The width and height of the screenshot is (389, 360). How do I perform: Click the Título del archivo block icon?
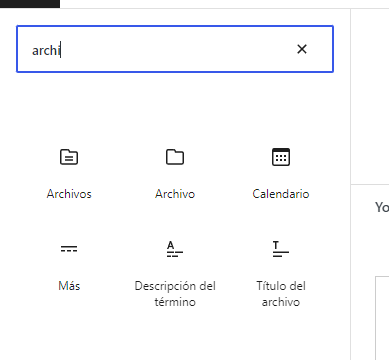pyautogui.click(x=281, y=249)
